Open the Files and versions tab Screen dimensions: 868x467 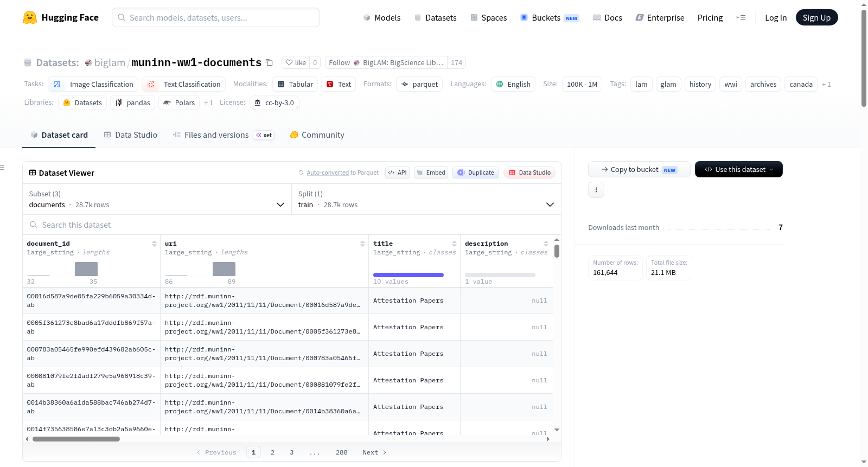223,135
